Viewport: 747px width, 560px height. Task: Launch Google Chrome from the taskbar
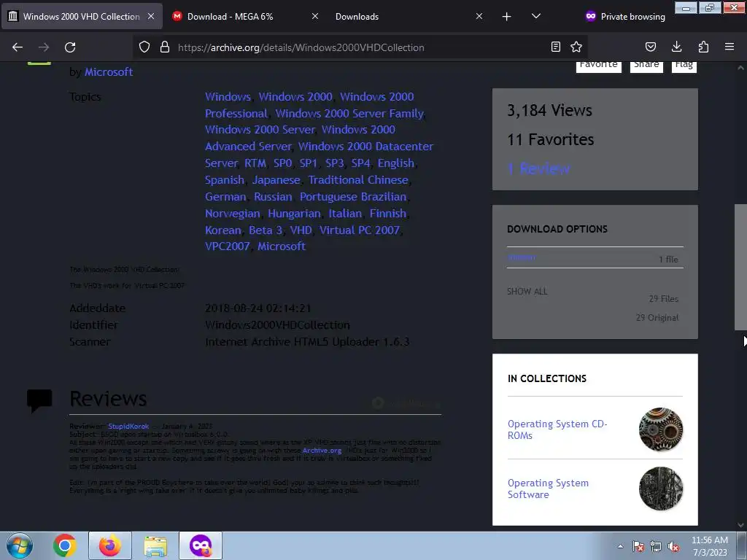click(65, 545)
